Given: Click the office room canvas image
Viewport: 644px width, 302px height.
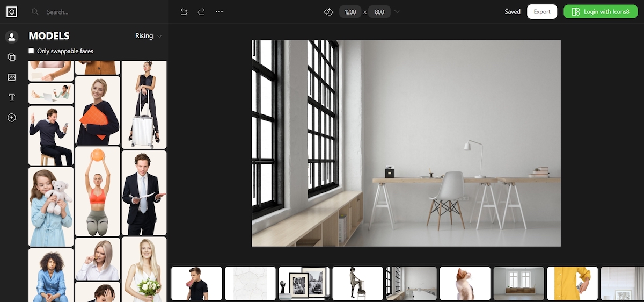Looking at the screenshot, I should (406, 143).
